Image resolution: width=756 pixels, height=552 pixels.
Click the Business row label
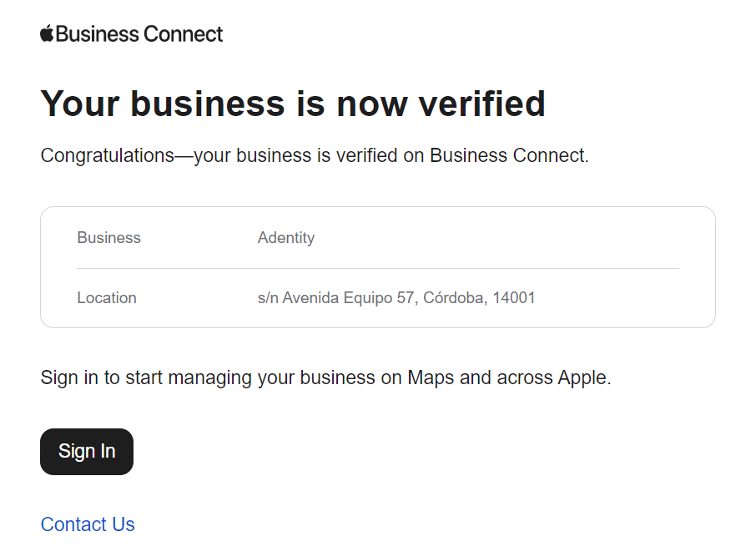[x=108, y=238]
